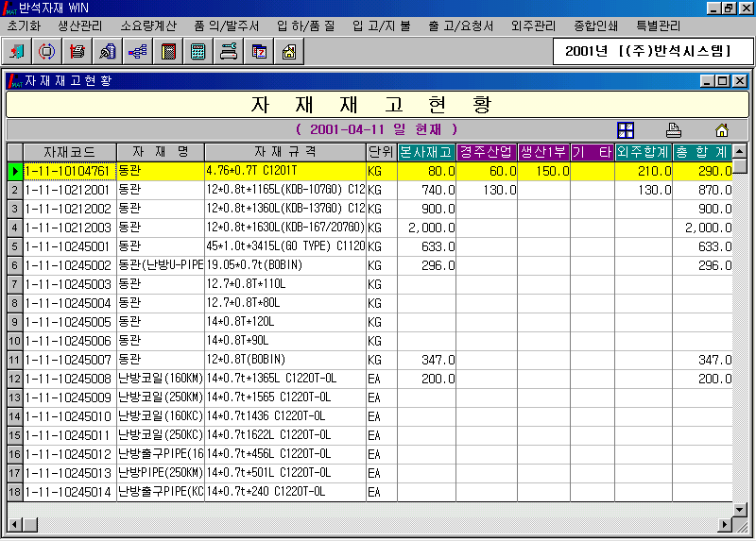Select row 5 using its row number
756x541 pixels.
click(x=14, y=246)
